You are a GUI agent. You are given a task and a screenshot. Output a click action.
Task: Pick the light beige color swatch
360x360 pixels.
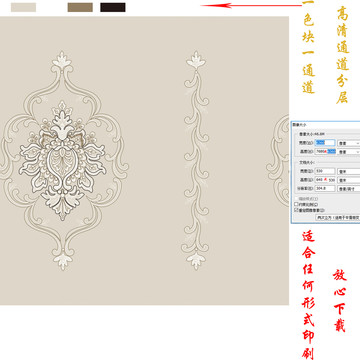(23, 7)
